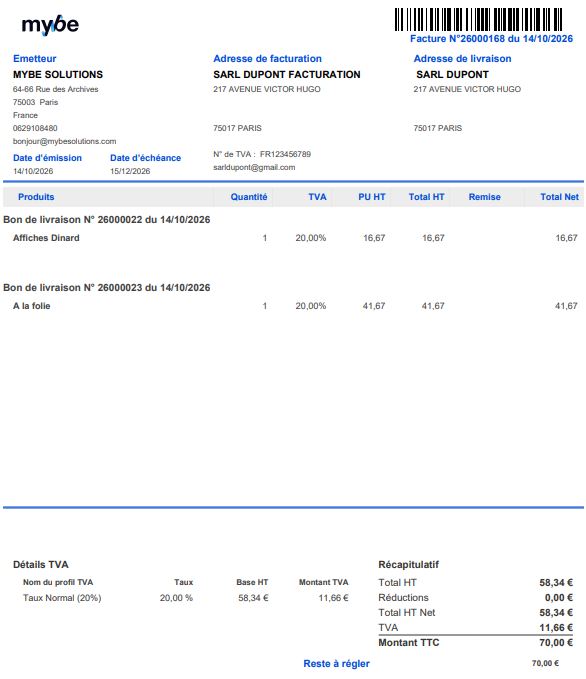The width and height of the screenshot is (586, 679).
Task: Click Bon de livraison N° 26000022 line
Action: 107,220
